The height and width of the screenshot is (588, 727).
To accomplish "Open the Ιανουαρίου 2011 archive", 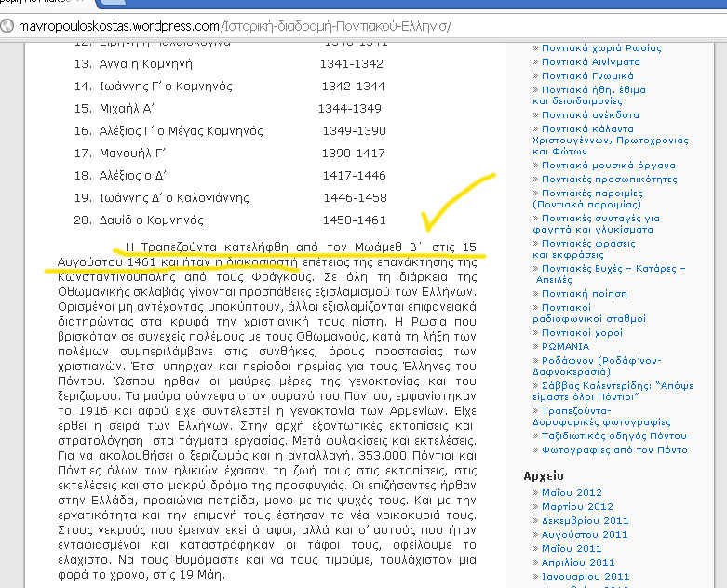I will pos(586,577).
